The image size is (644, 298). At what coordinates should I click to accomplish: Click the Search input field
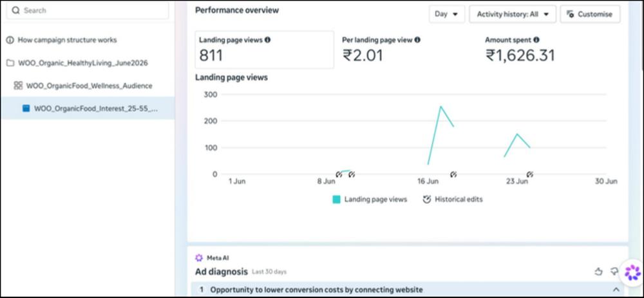click(88, 10)
